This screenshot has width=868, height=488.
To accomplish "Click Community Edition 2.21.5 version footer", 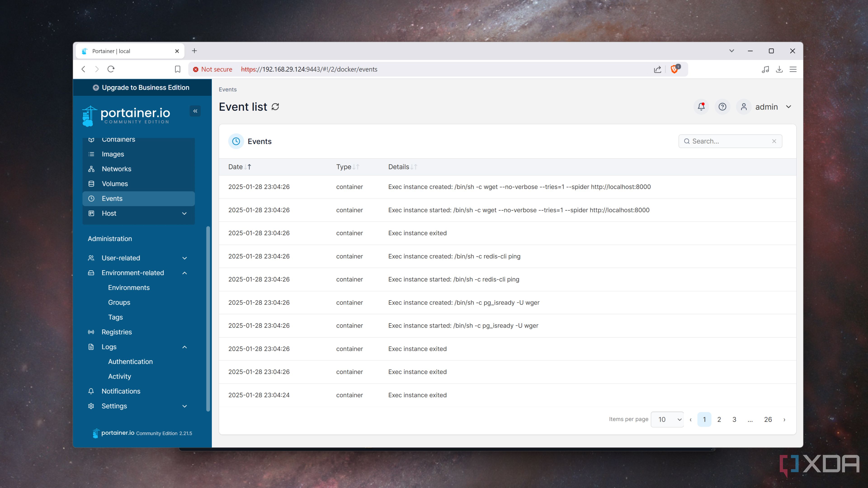I will pyautogui.click(x=164, y=434).
